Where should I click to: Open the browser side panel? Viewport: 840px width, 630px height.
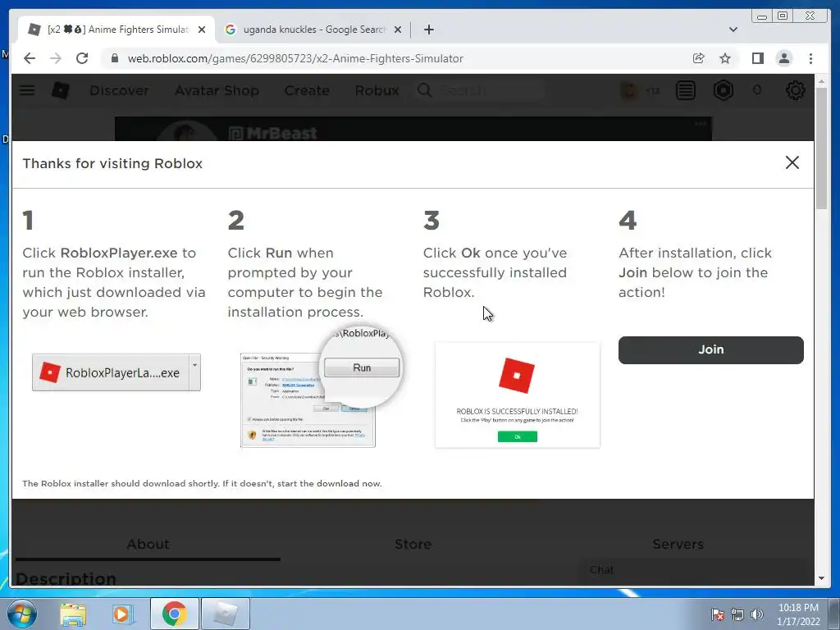tap(757, 58)
